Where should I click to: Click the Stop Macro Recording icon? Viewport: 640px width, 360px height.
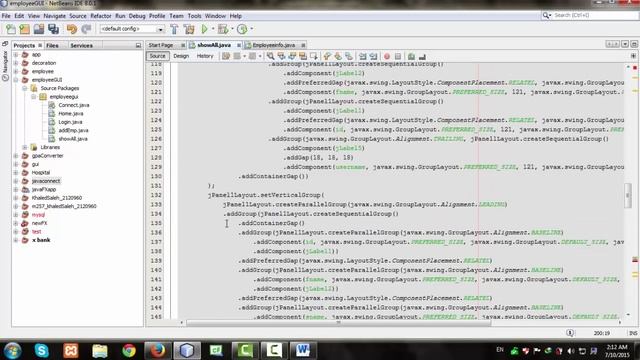(x=398, y=56)
